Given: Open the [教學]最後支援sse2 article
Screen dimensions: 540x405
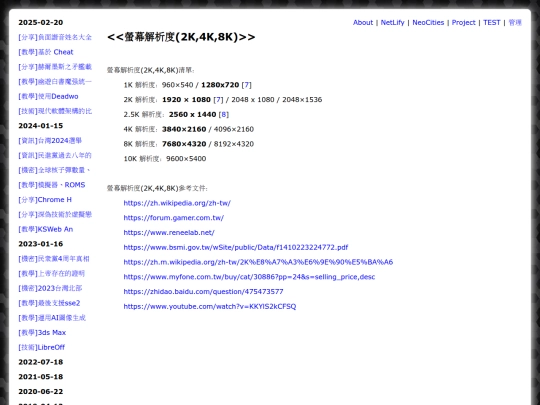Looking at the screenshot, I should [x=49, y=303].
